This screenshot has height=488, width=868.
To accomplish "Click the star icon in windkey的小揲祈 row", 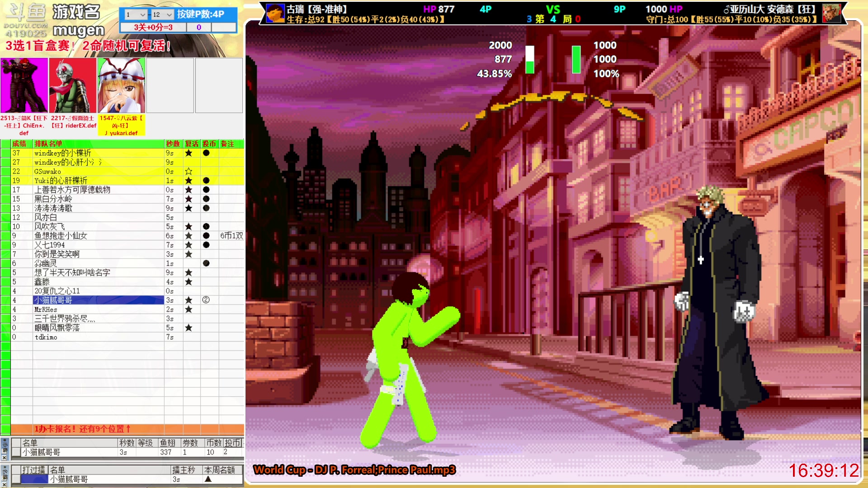I will (189, 153).
